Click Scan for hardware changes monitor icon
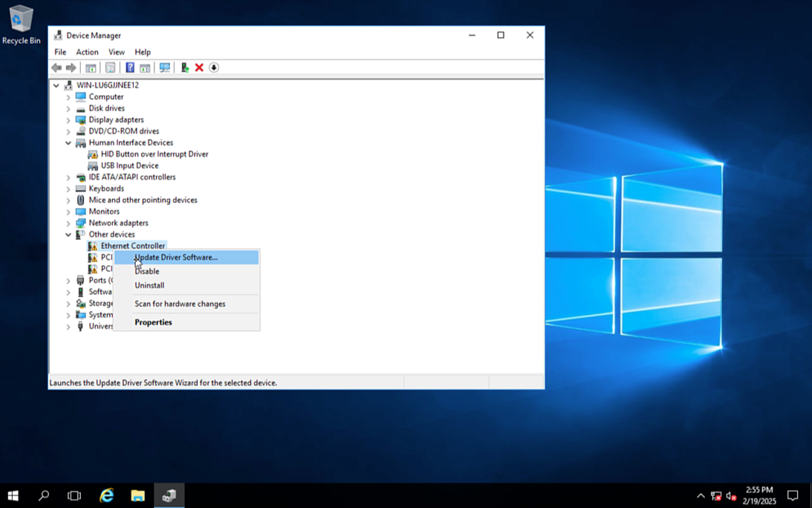Viewport: 812px width, 508px height. [x=165, y=68]
